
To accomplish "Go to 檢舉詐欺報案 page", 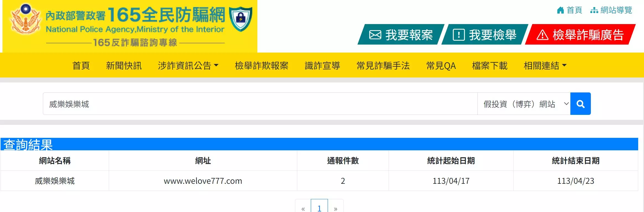I will (262, 66).
